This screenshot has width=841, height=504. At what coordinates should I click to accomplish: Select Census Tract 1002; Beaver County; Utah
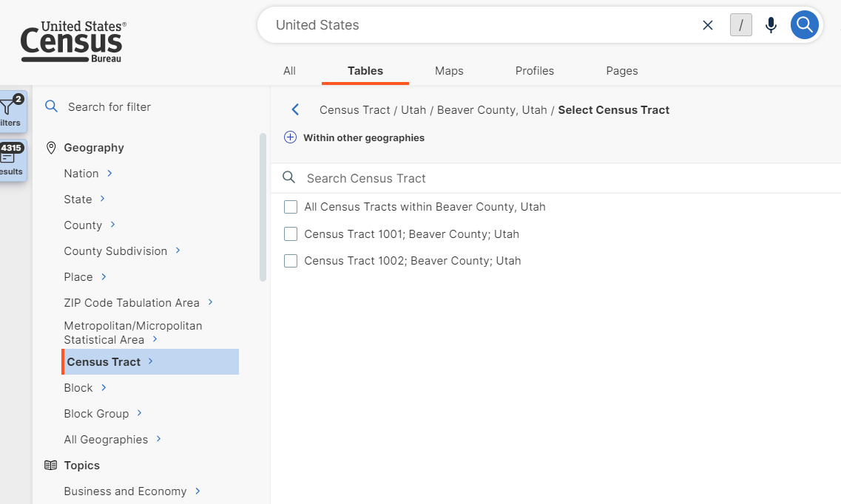click(290, 260)
